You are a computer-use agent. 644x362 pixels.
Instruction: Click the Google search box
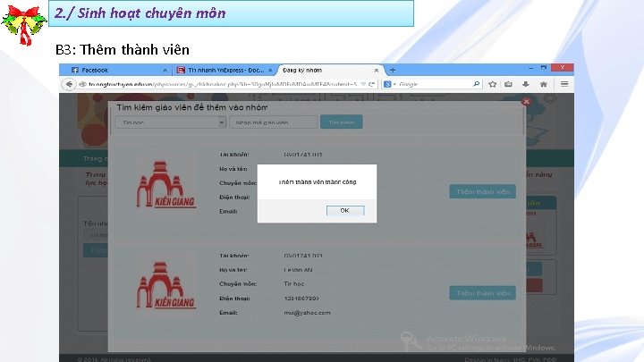435,84
